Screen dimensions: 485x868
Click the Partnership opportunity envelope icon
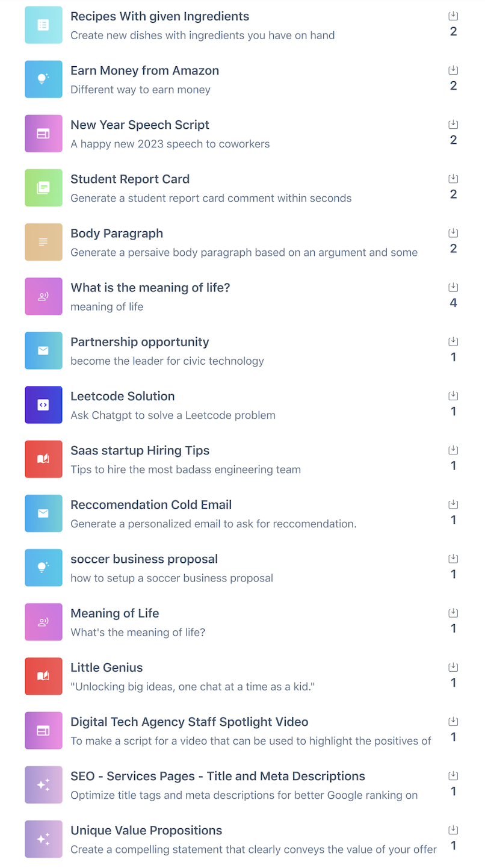(x=43, y=351)
